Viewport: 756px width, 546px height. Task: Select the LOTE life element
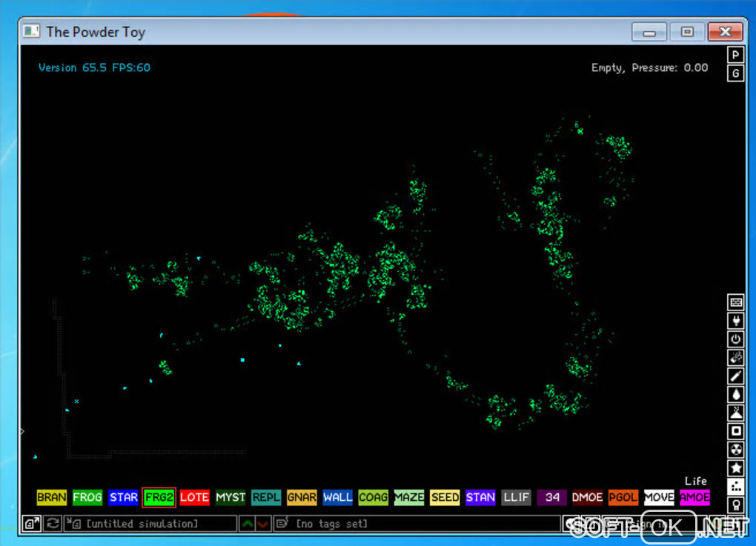coord(195,497)
